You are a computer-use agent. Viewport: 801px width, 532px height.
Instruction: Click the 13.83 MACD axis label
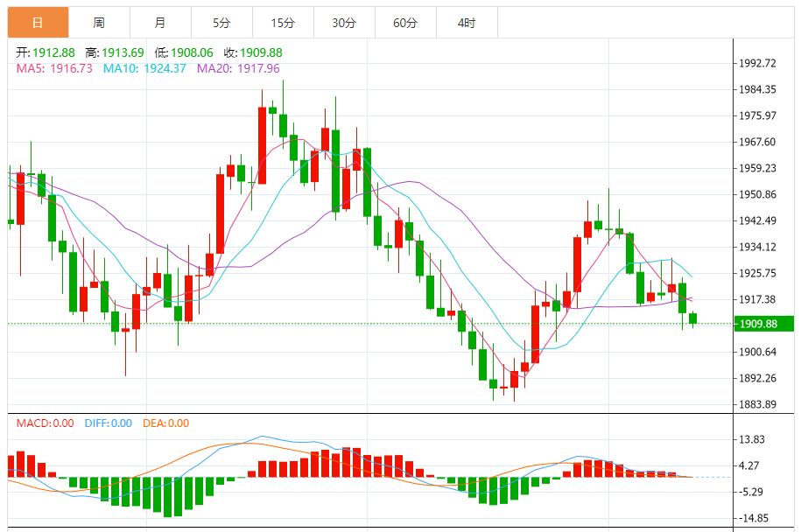(752, 439)
